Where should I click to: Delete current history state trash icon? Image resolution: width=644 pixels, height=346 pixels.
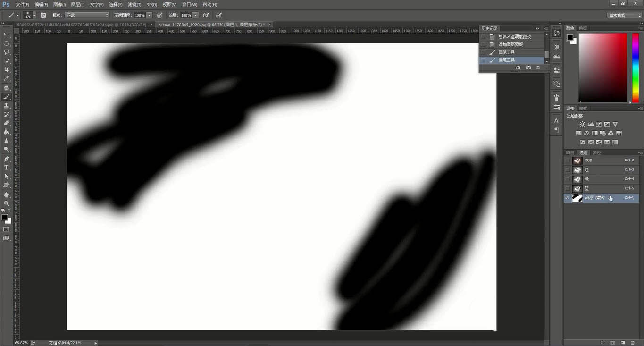tap(538, 68)
